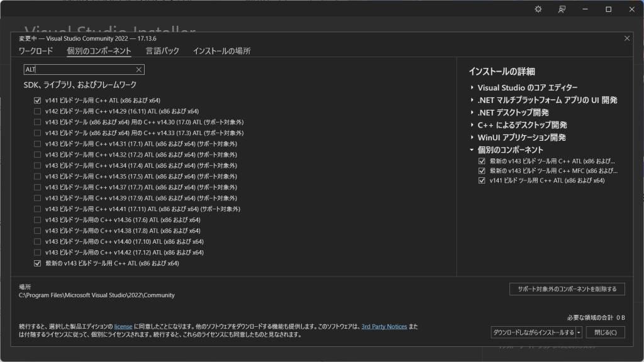Open install mode dropdown arrow
This screenshot has height=362, width=644.
click(579, 332)
